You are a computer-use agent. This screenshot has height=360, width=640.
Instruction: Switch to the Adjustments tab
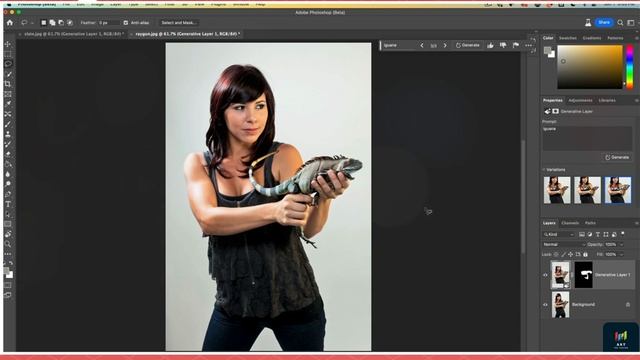click(580, 100)
